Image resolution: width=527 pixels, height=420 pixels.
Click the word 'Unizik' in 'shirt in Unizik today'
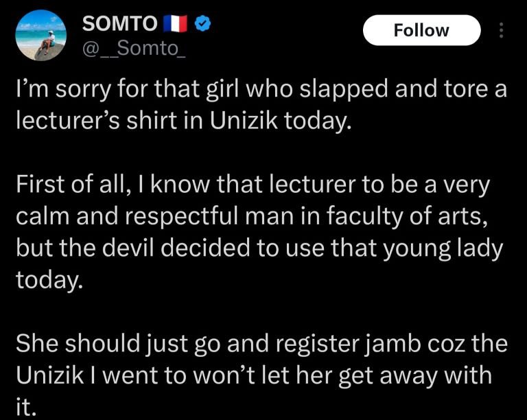pos(244,120)
